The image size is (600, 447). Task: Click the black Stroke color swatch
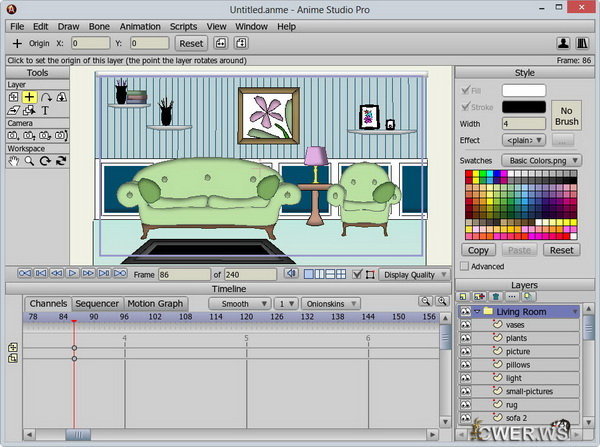[524, 107]
